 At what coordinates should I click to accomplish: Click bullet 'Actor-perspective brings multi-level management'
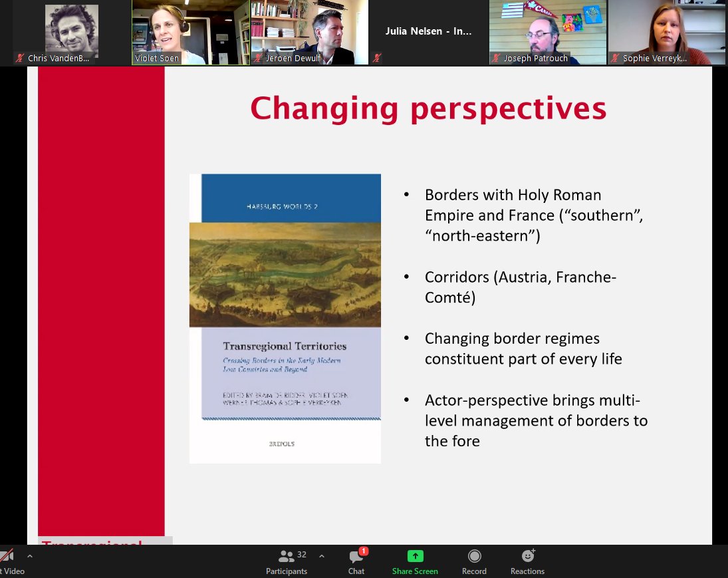pos(536,420)
